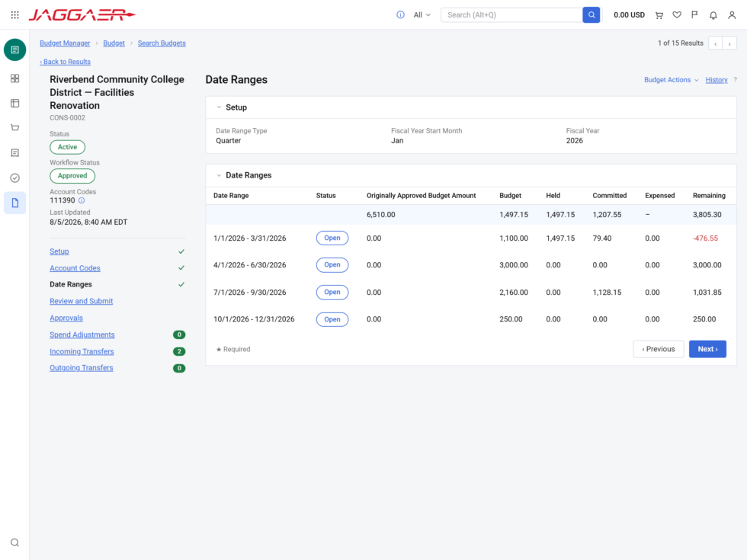This screenshot has height=560, width=747.
Task: Open the Budget Actions dropdown
Action: [672, 80]
